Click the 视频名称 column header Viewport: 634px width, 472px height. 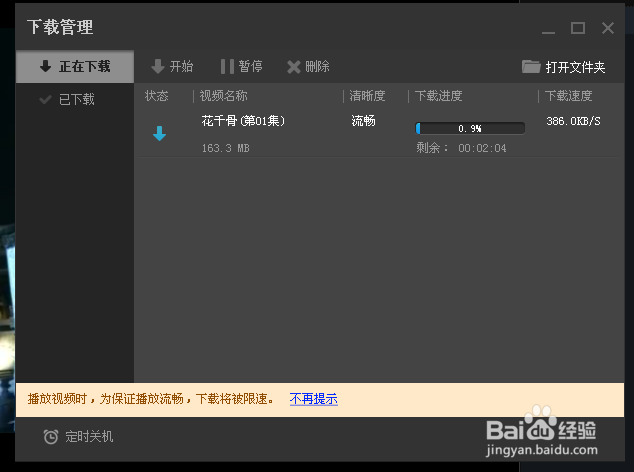click(x=223, y=96)
